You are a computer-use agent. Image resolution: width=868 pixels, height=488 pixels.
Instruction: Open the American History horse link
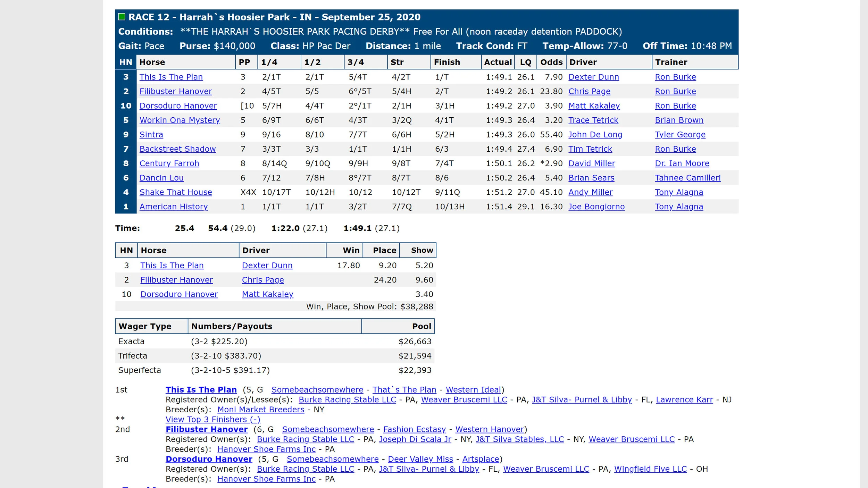coord(174,207)
